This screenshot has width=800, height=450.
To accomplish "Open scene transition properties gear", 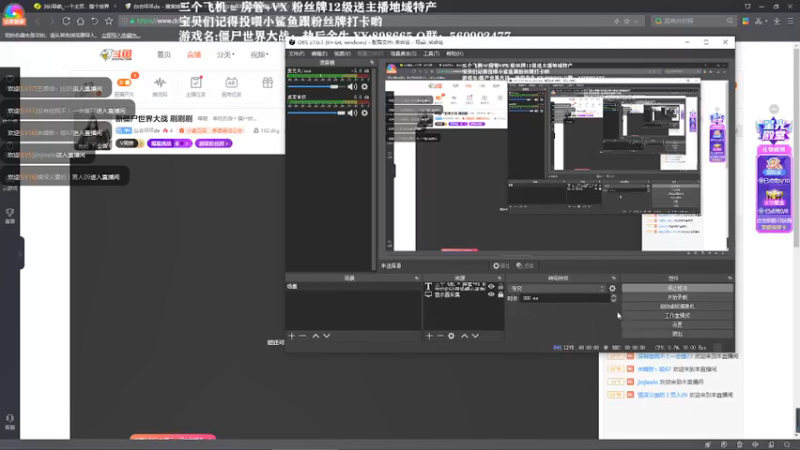I will click(612, 288).
